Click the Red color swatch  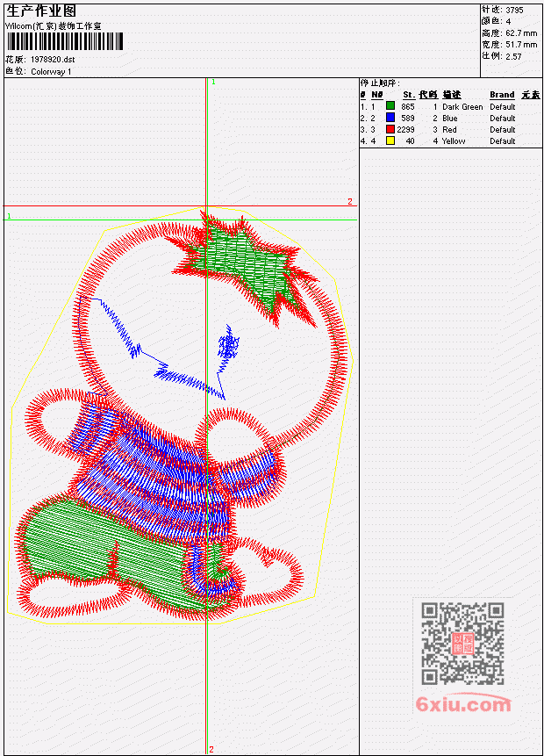pyautogui.click(x=390, y=129)
